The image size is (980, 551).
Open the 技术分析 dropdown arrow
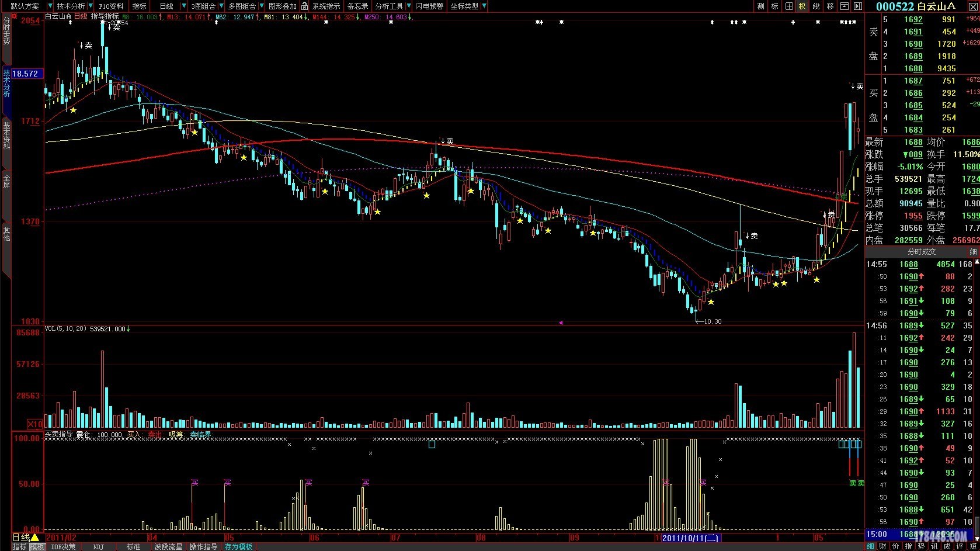coord(91,6)
